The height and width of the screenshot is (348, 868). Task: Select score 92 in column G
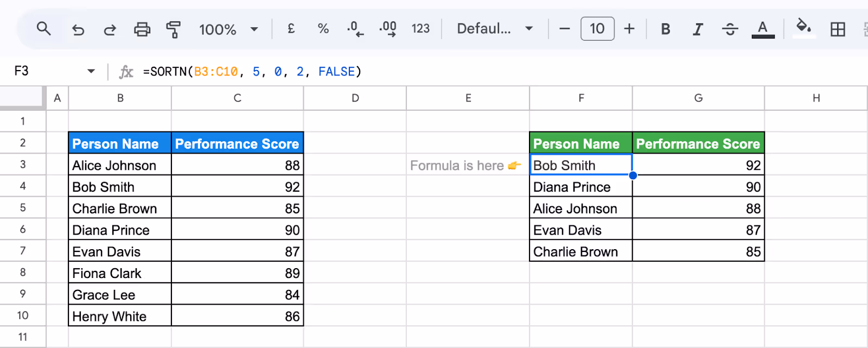(x=698, y=165)
